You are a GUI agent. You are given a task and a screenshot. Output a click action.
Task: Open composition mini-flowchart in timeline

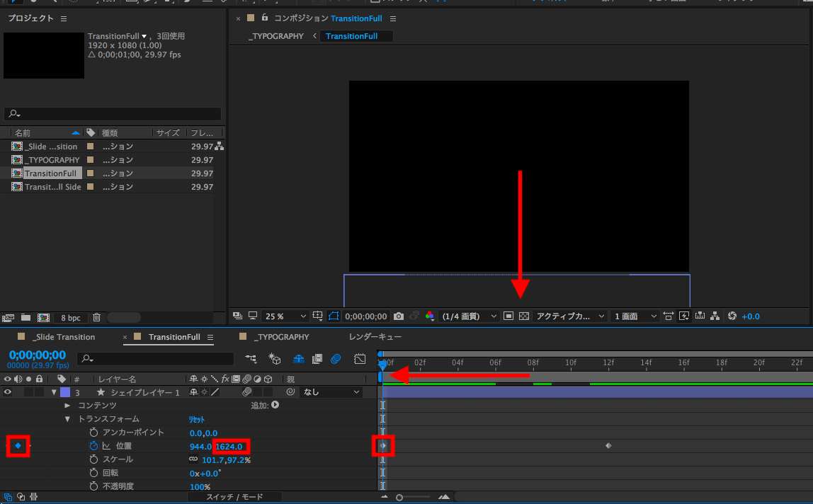[x=251, y=359]
